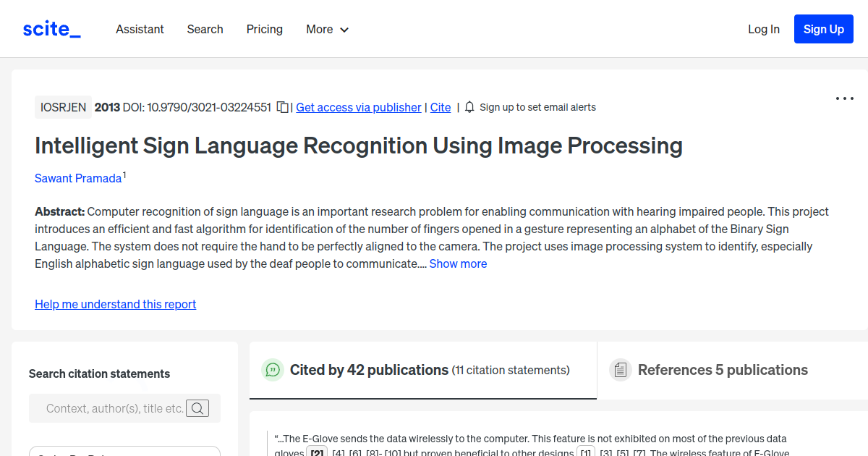Select Pricing from the navigation

pos(264,29)
